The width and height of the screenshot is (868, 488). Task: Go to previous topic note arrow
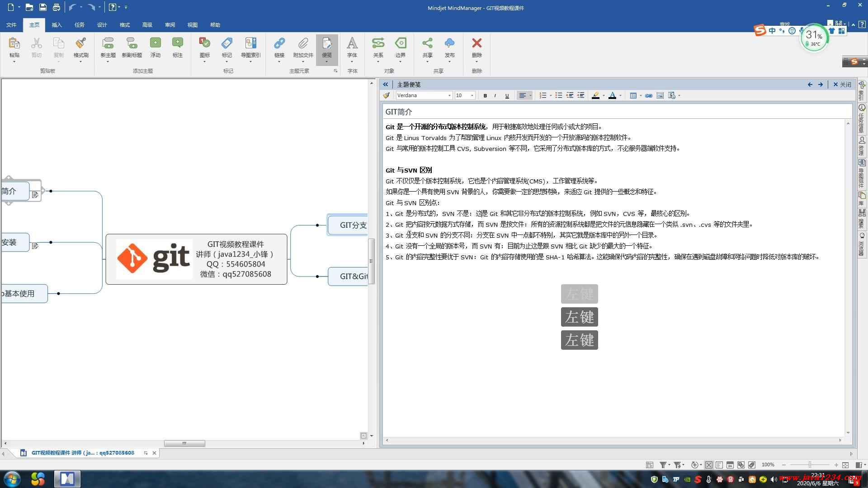[x=810, y=84]
